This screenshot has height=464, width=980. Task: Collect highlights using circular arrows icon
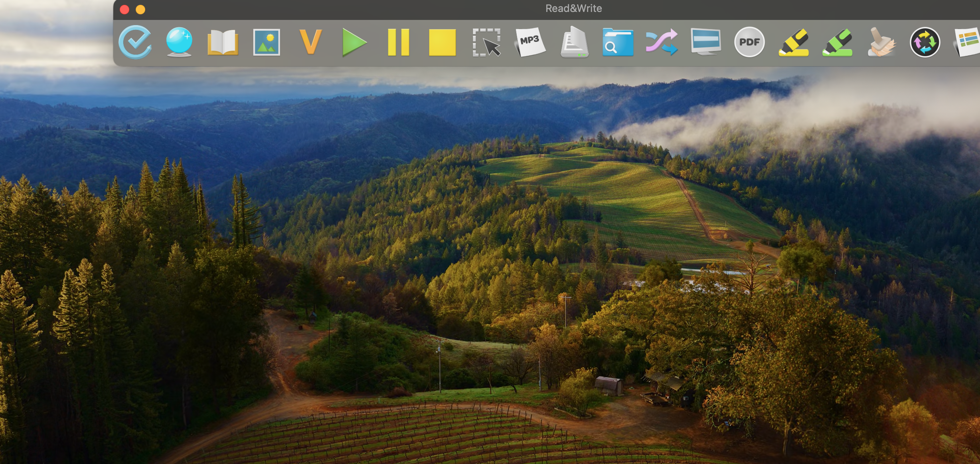(925, 42)
